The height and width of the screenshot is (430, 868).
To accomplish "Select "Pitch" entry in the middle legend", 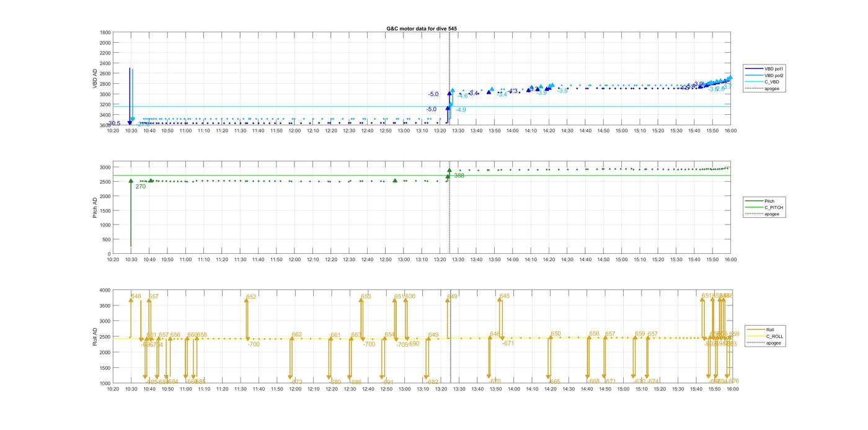I will pyautogui.click(x=769, y=201).
